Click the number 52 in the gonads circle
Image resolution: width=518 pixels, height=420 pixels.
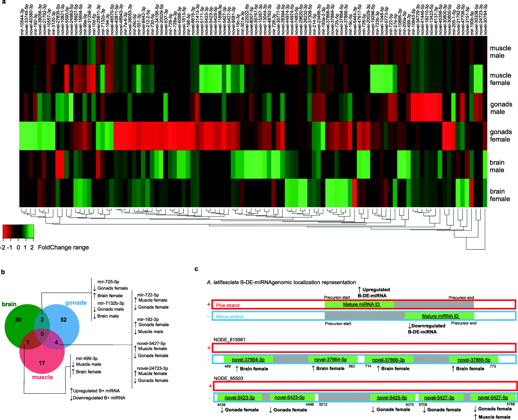(64, 320)
